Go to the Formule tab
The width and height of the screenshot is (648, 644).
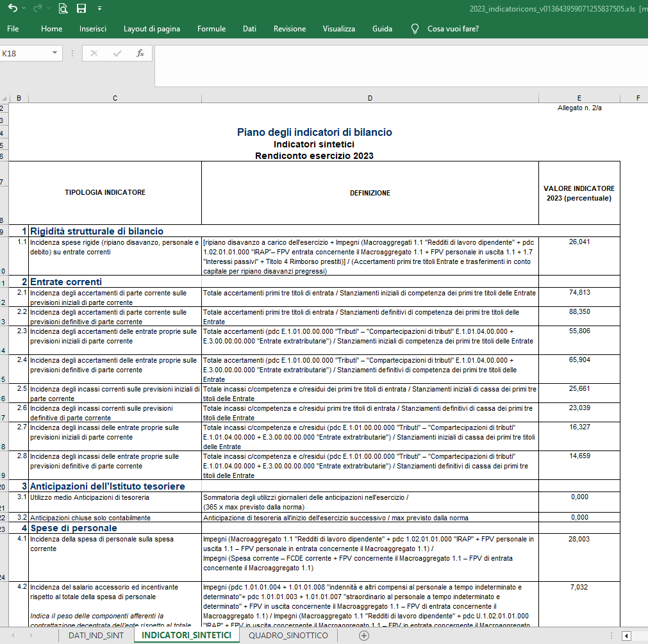[x=212, y=28]
